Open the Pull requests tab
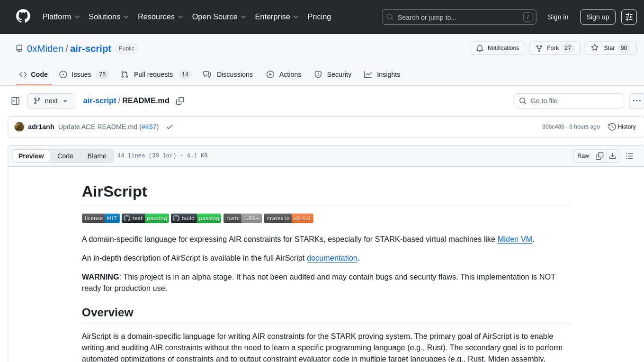Image resolution: width=644 pixels, height=362 pixels. coord(155,74)
